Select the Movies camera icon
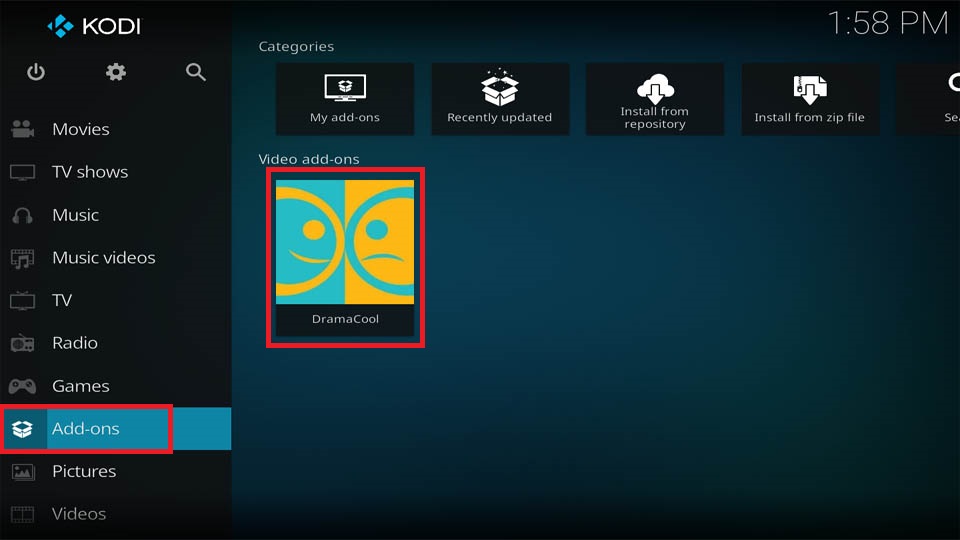 pyautogui.click(x=23, y=129)
